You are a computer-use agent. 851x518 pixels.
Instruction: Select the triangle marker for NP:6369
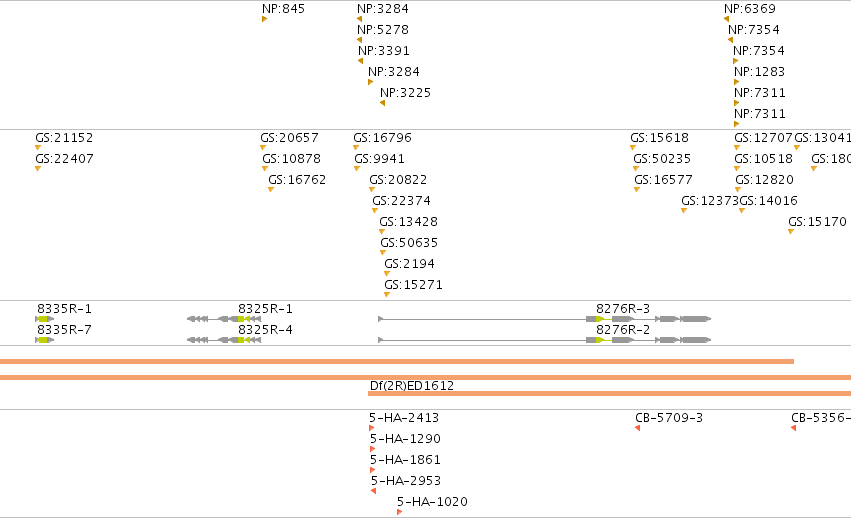point(726,20)
